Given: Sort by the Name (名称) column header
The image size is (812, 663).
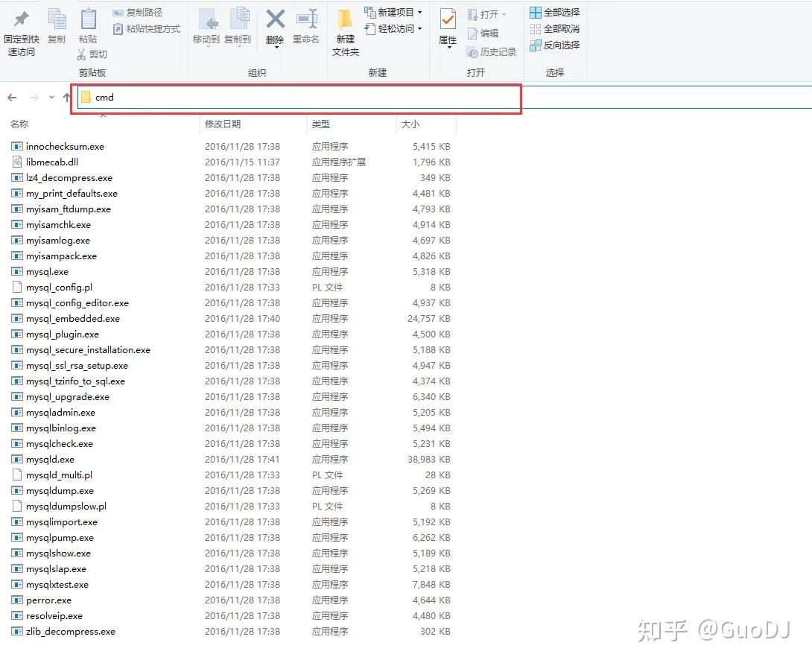Looking at the screenshot, I should (19, 124).
